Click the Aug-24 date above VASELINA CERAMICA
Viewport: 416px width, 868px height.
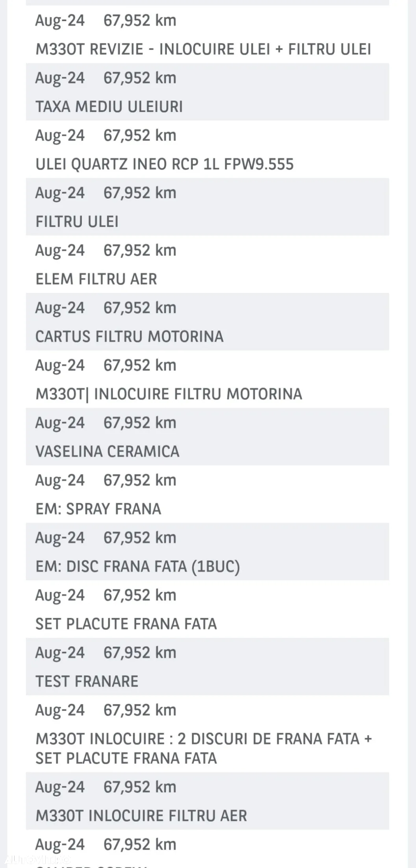(x=60, y=423)
